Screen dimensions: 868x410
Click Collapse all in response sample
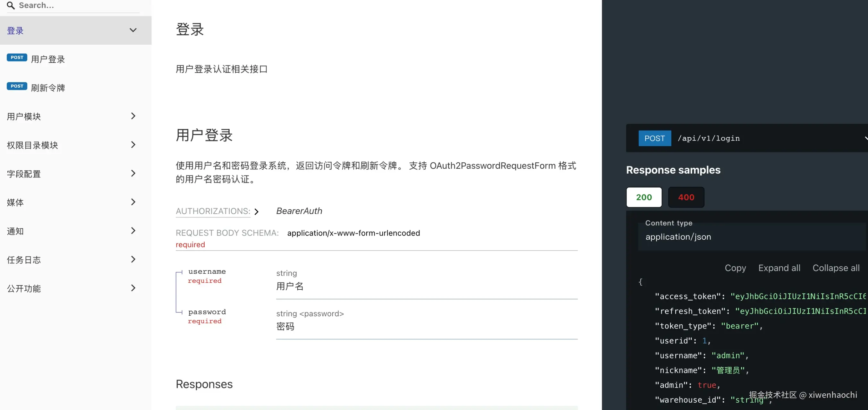836,268
